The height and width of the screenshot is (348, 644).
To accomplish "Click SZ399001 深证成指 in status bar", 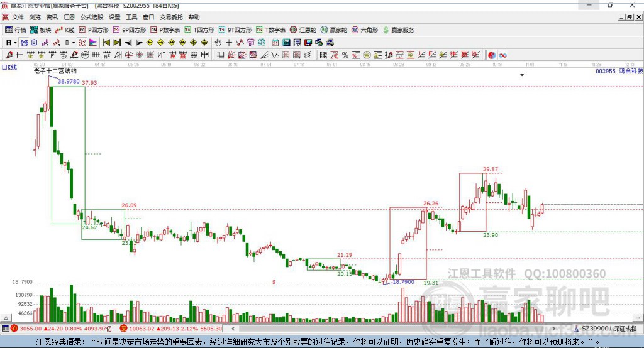I will [x=609, y=329].
